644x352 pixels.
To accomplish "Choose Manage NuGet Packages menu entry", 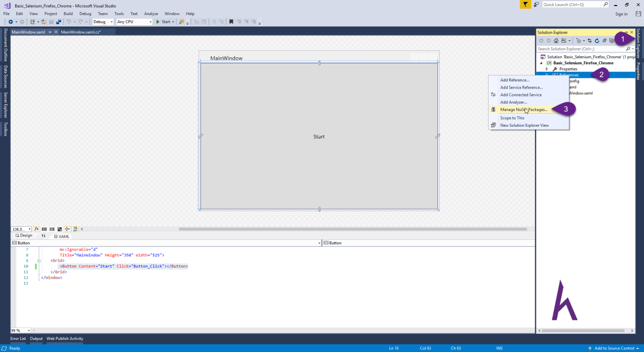I will (524, 110).
